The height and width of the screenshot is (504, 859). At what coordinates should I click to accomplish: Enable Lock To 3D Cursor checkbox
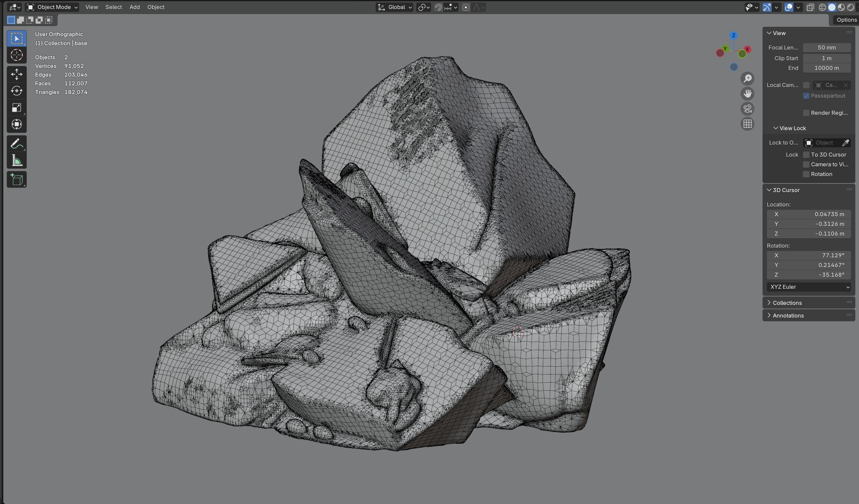click(x=806, y=155)
